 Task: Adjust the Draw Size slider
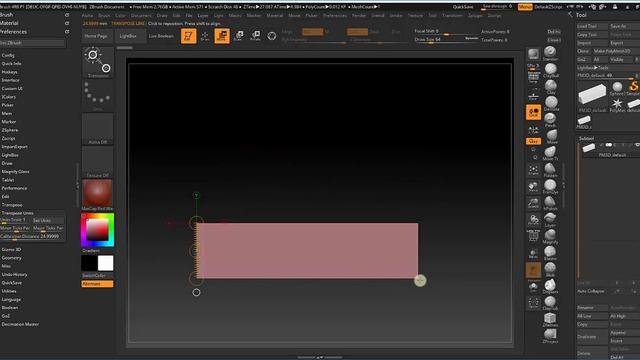[x=445, y=40]
